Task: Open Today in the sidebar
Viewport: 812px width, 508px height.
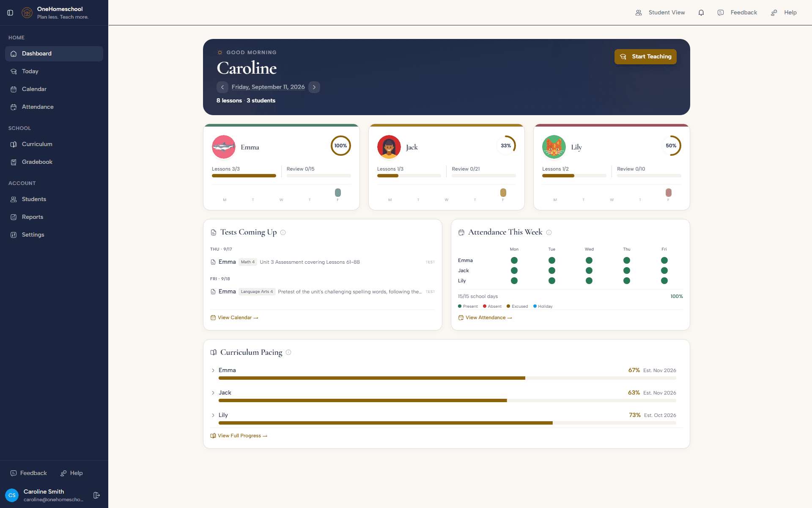Action: (54, 72)
